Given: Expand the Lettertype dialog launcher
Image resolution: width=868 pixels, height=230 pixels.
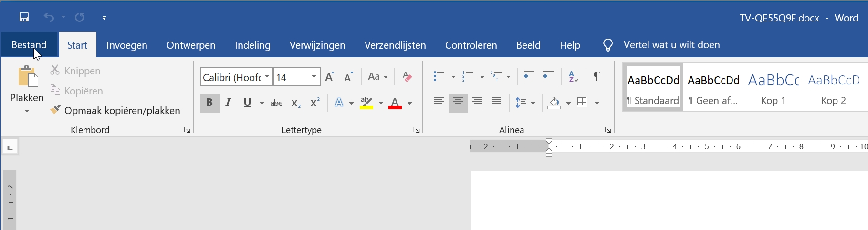Looking at the screenshot, I should point(417,130).
